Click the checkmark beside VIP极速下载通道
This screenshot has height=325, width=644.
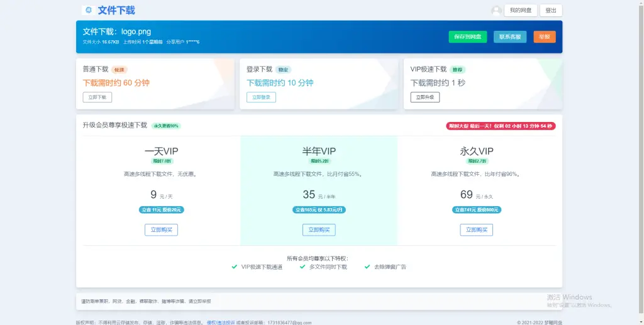(x=235, y=267)
